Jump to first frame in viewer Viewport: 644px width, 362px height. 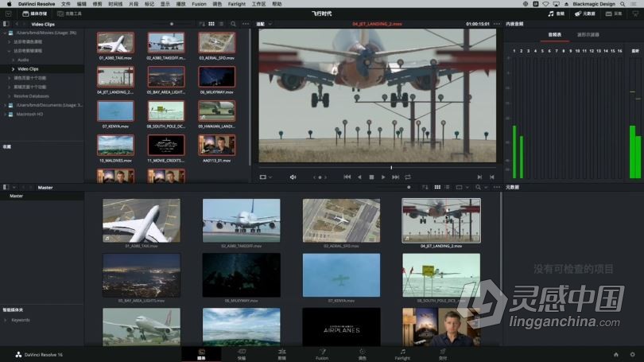tap(347, 177)
